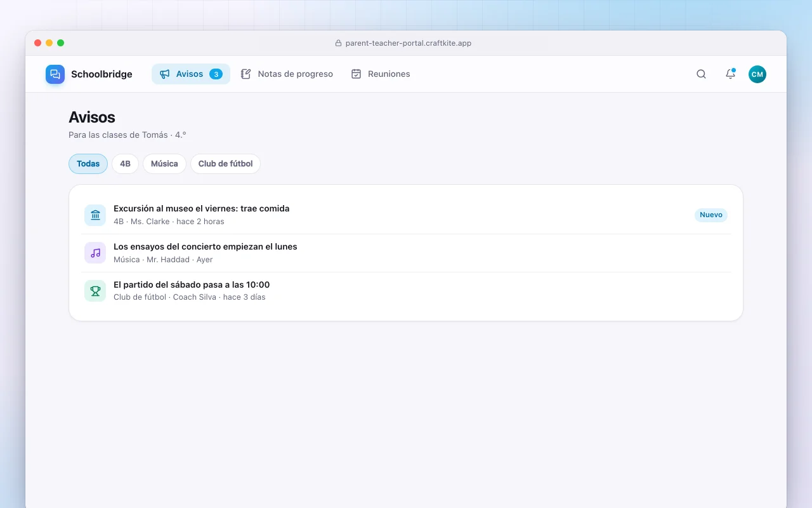Click the notebook icon for Notas de progreso
The image size is (812, 508).
(x=246, y=74)
